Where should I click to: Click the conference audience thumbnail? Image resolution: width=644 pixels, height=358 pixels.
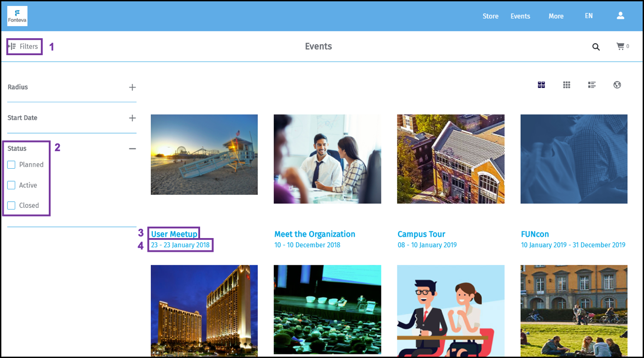pos(328,310)
